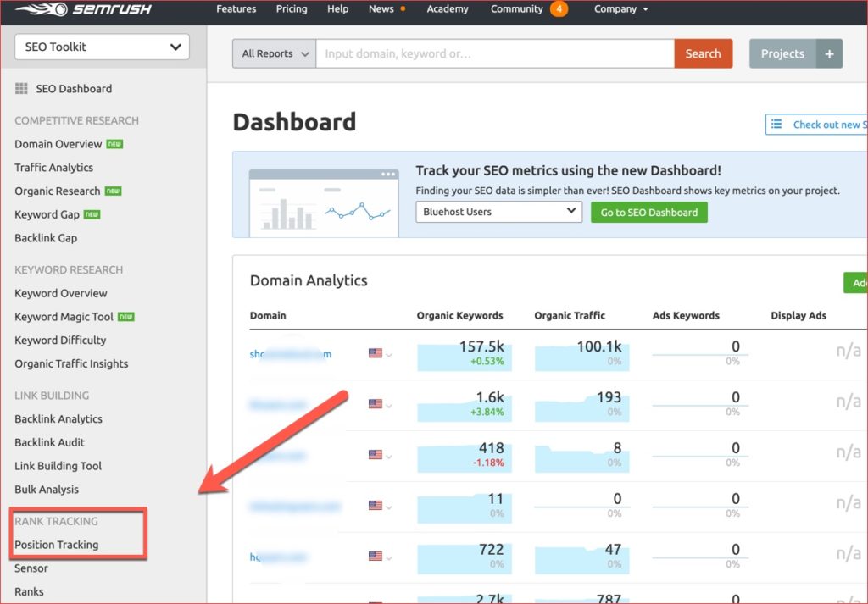
Task: Click the orange Search button
Action: [703, 53]
